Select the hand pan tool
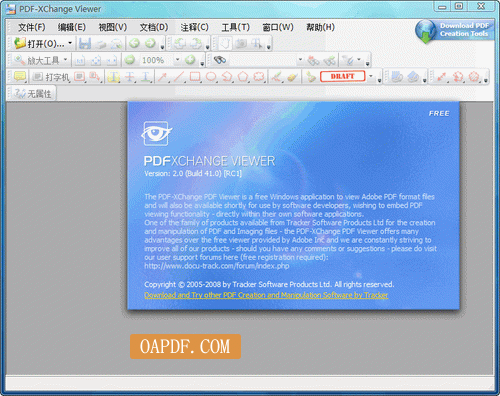 pyautogui.click(x=225, y=43)
